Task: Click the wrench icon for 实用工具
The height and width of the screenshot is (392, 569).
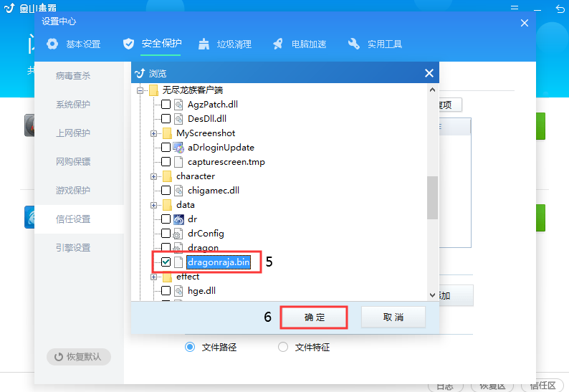Action: tap(354, 44)
